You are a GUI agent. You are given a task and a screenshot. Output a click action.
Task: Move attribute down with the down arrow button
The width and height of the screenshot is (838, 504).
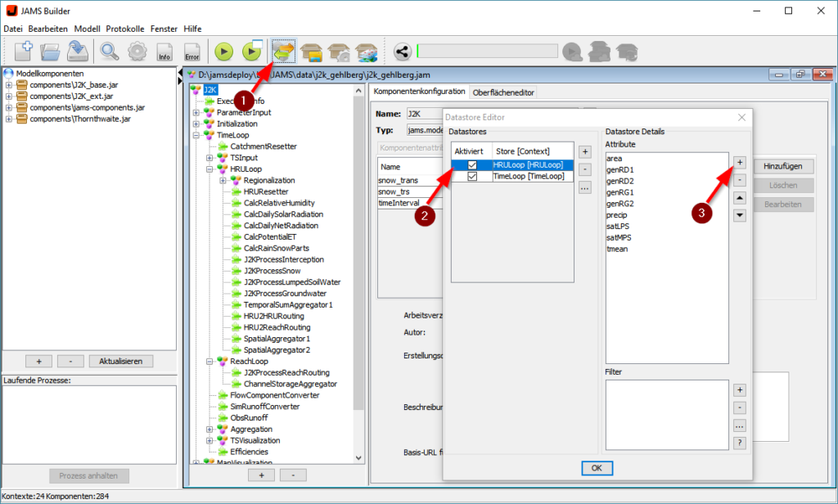(x=739, y=215)
